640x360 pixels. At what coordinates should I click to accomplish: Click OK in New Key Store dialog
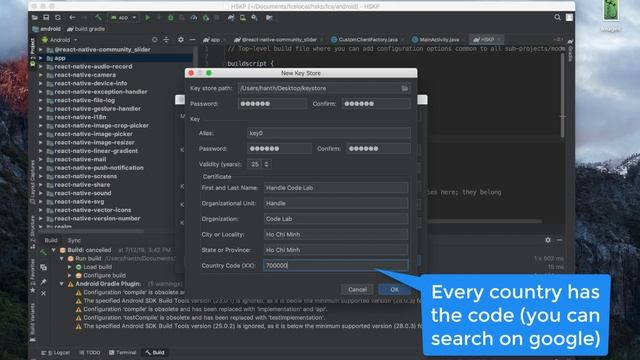click(394, 289)
